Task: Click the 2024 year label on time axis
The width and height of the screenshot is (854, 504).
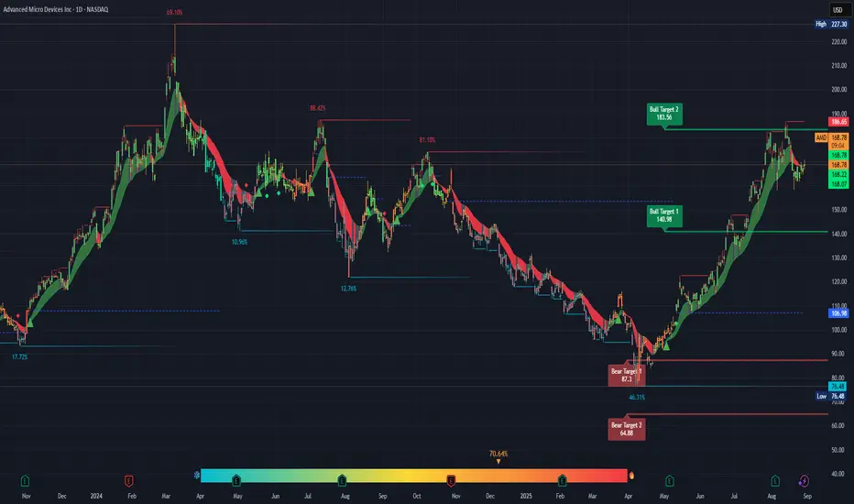Action: 96,496
